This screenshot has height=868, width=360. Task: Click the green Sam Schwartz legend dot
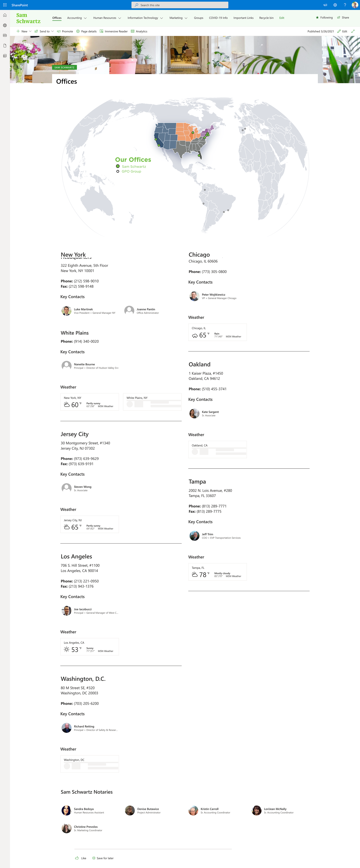point(118,166)
